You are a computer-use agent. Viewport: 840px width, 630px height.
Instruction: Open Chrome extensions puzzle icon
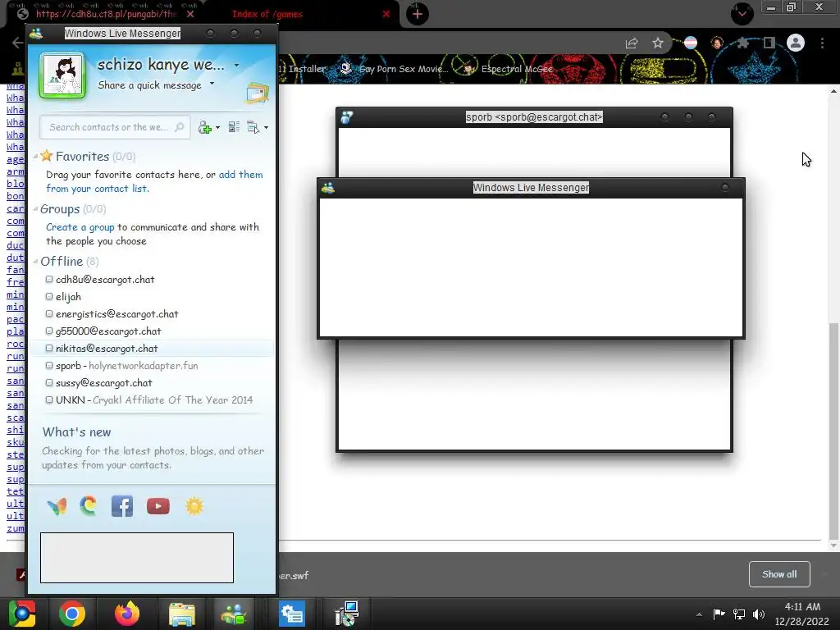tap(742, 43)
